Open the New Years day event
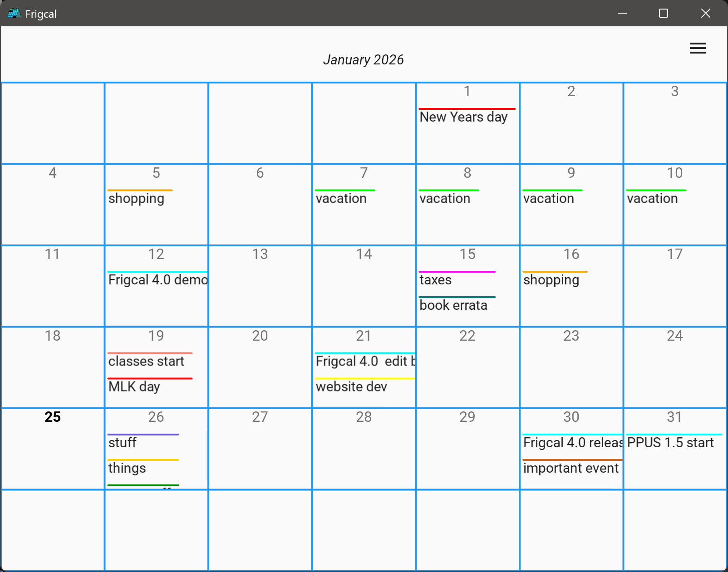Viewport: 728px width, 572px height. click(x=463, y=117)
